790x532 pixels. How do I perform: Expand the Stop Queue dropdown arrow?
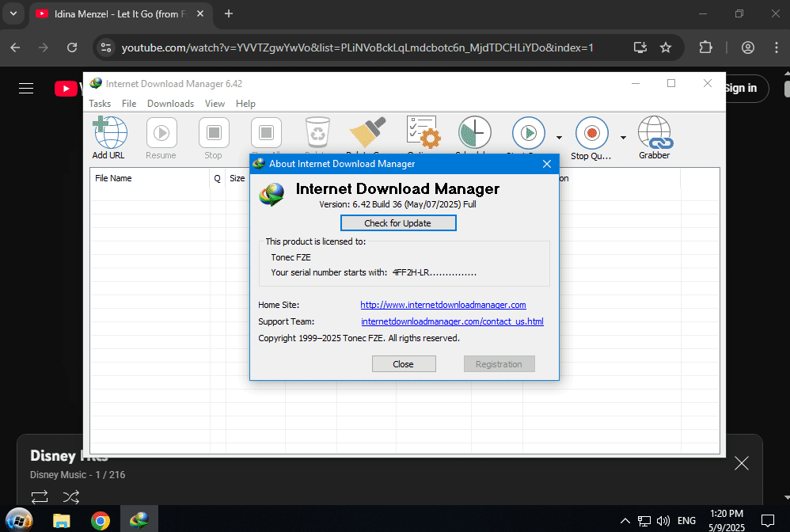point(623,138)
